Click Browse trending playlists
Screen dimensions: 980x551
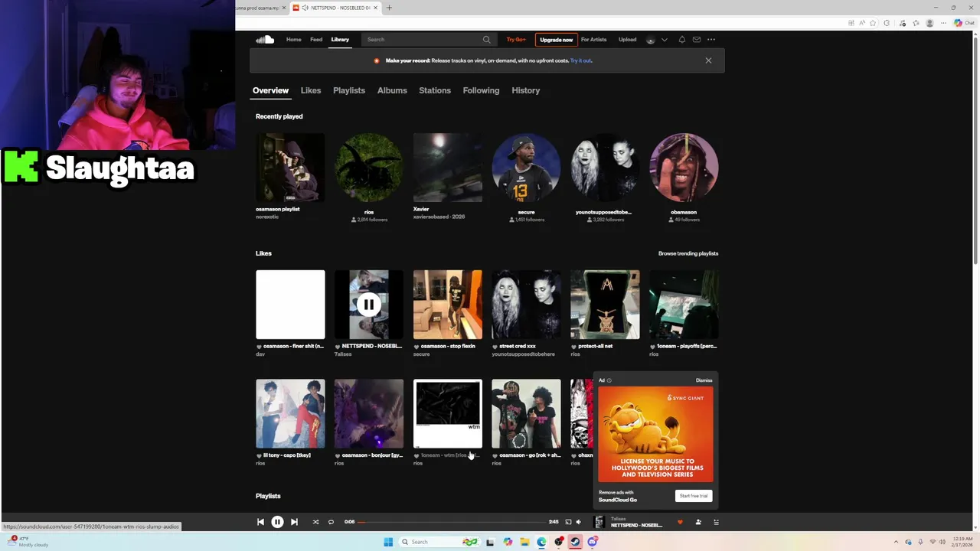point(688,253)
